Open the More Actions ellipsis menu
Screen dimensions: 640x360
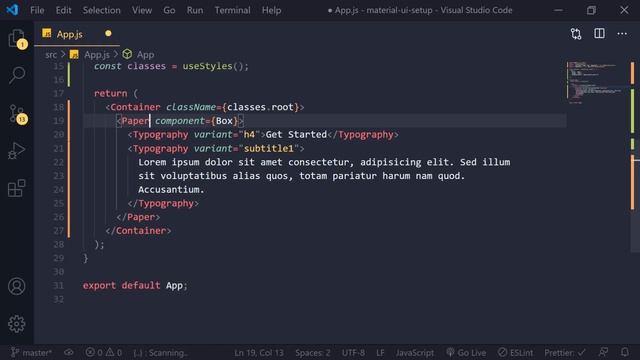pyautogui.click(x=622, y=34)
